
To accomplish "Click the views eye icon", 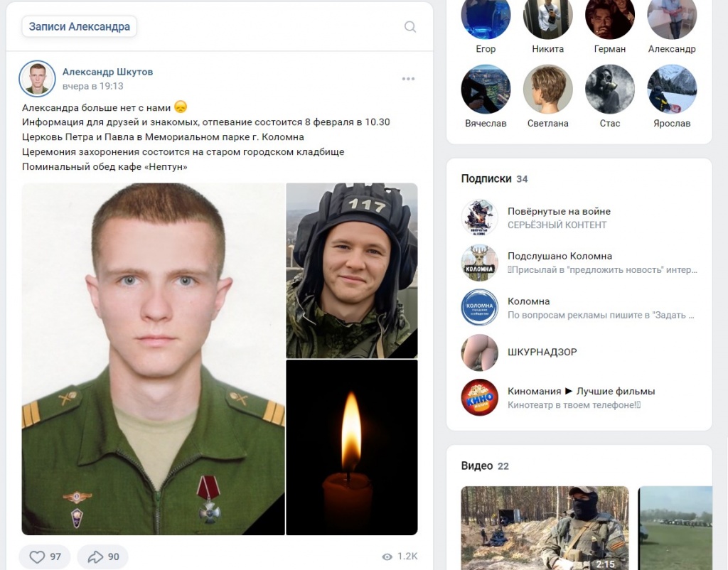I will pos(387,556).
